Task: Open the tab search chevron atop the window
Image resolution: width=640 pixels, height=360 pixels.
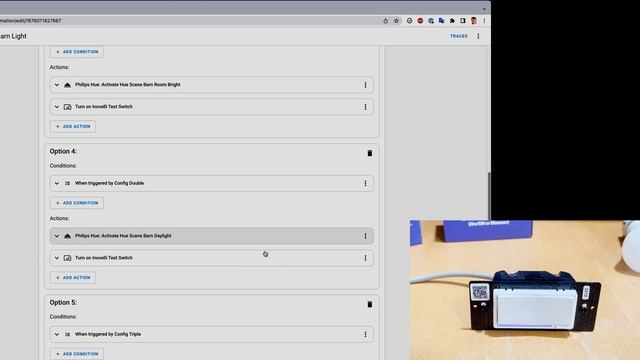Action: pos(484,9)
